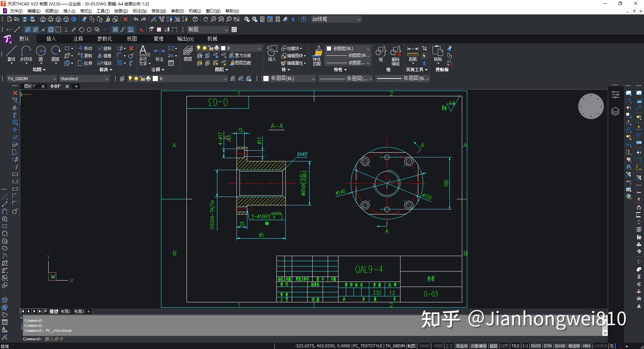
Task: Switch to the 插入 ribbon tab
Action: [51, 39]
